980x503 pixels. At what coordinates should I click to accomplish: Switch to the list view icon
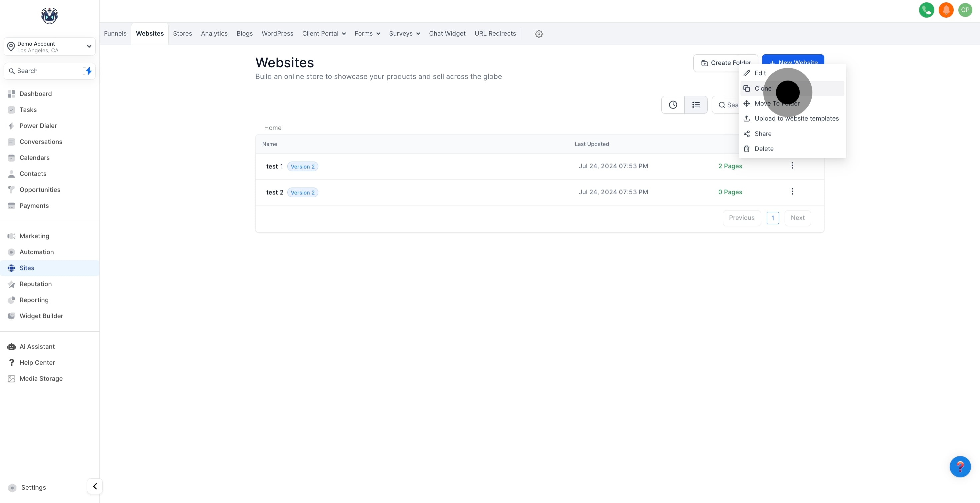pyautogui.click(x=696, y=105)
